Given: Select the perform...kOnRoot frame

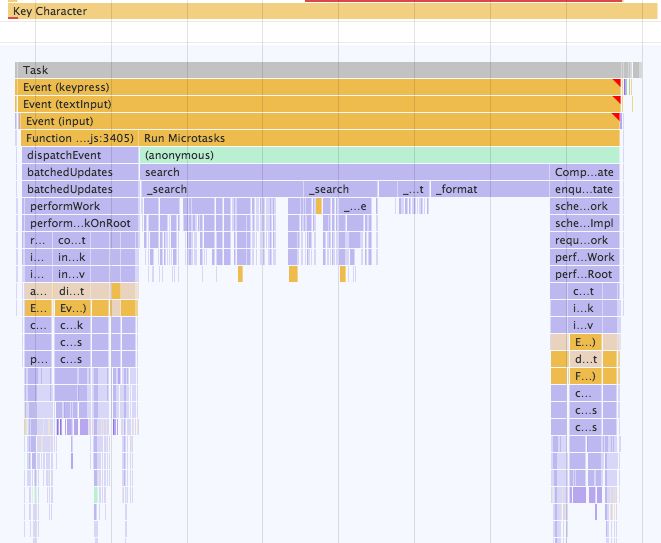Looking at the screenshot, I should click(80, 223).
